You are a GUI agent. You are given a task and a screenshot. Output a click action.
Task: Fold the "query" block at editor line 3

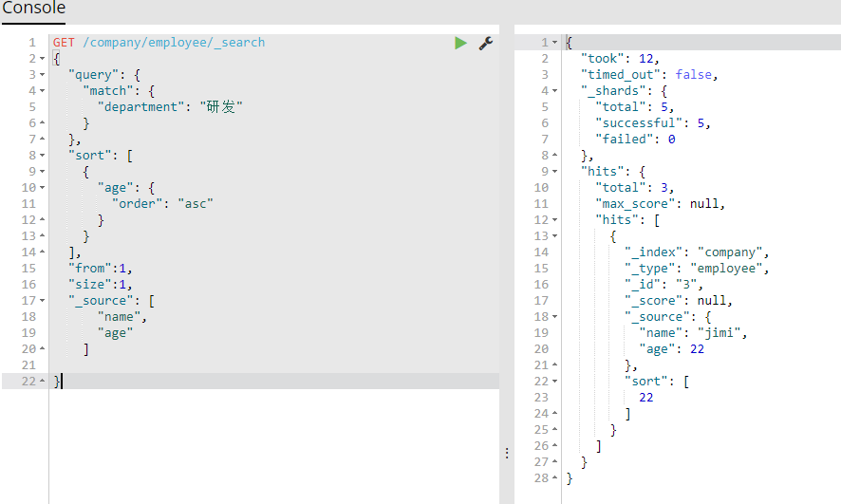(x=43, y=75)
